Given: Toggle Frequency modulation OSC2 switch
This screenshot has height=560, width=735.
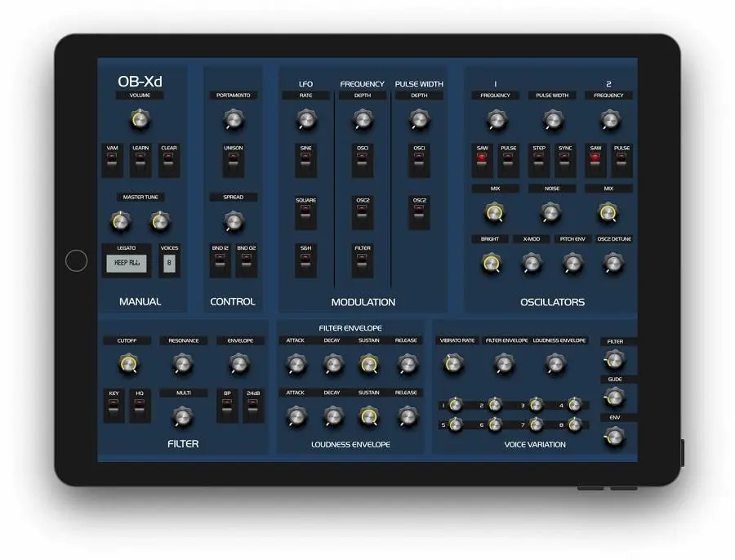Looking at the screenshot, I should (x=363, y=213).
